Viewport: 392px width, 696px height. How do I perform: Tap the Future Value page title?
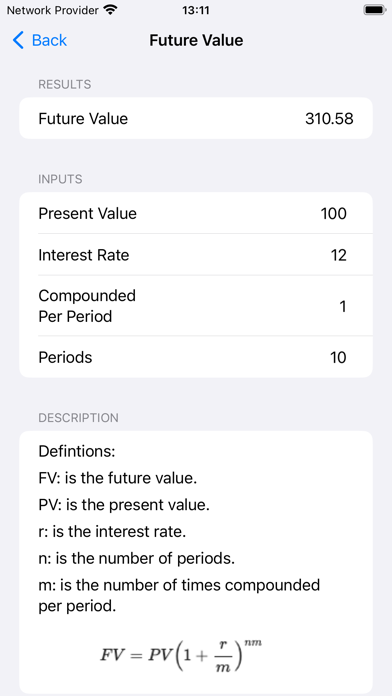pos(196,40)
